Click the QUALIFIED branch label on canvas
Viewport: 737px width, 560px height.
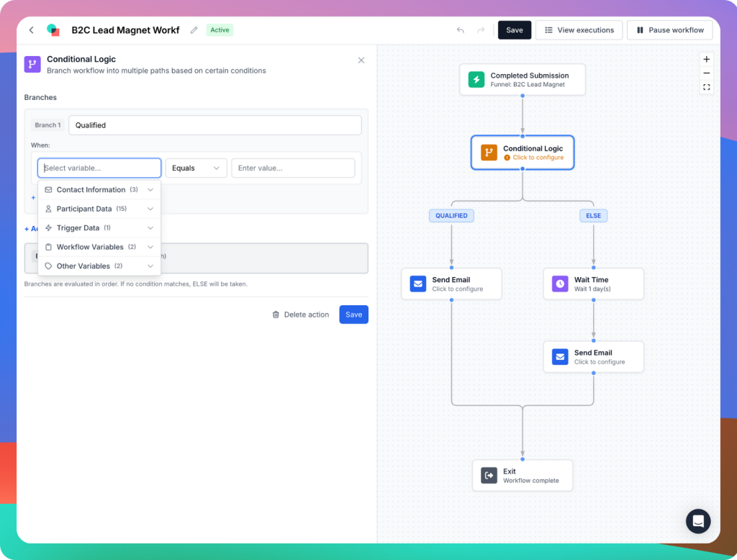coord(451,215)
